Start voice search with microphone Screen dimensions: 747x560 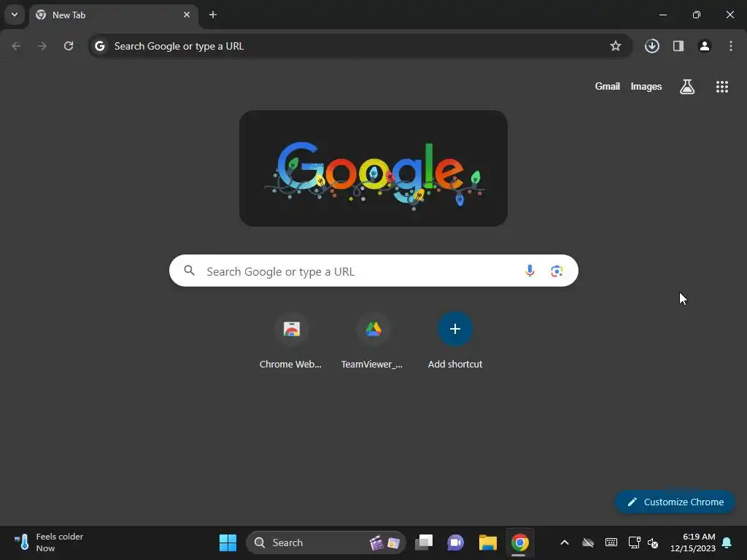click(530, 271)
